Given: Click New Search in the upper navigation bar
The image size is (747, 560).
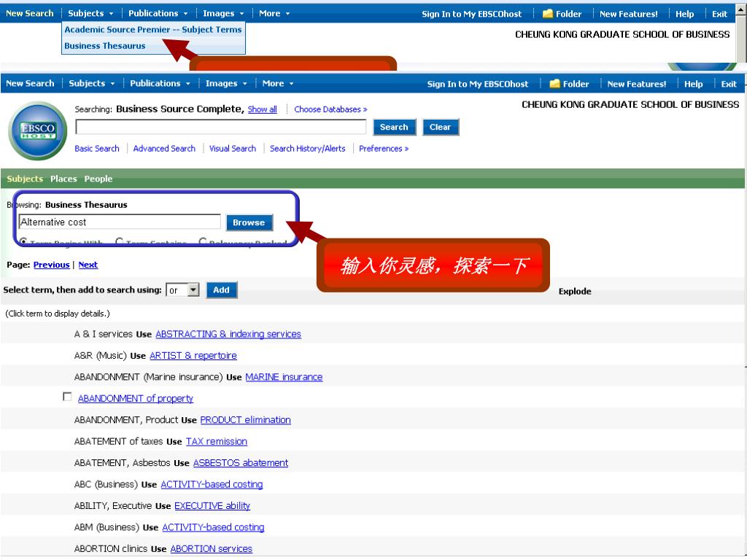Looking at the screenshot, I should pyautogui.click(x=29, y=13).
